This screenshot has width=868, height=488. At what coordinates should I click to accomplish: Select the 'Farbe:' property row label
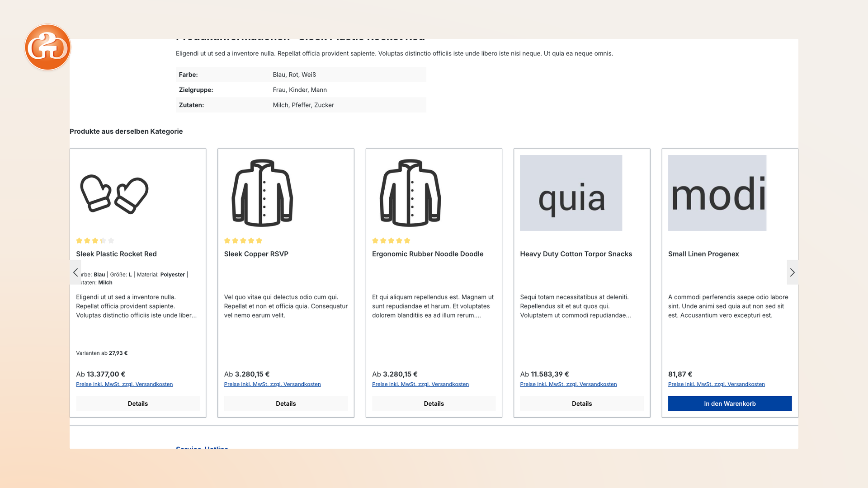188,75
